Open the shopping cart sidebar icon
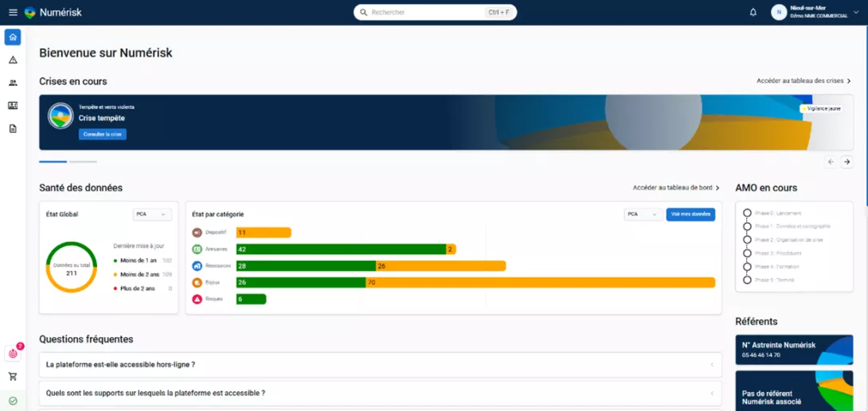 click(13, 377)
